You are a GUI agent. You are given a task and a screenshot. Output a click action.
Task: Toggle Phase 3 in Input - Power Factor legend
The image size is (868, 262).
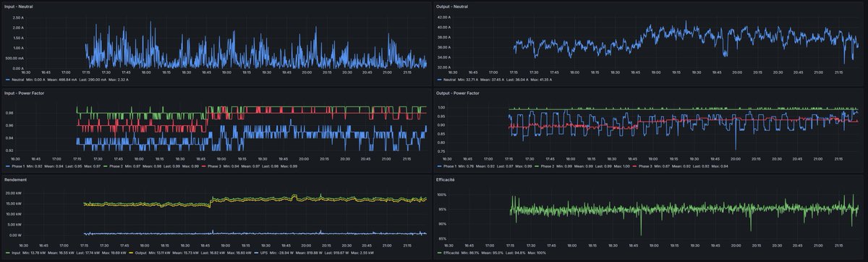click(214, 166)
